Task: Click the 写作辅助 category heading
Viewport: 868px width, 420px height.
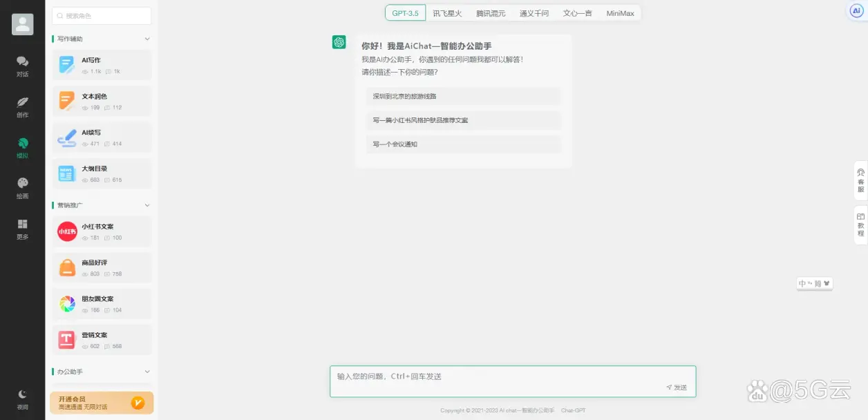Action: (70, 39)
